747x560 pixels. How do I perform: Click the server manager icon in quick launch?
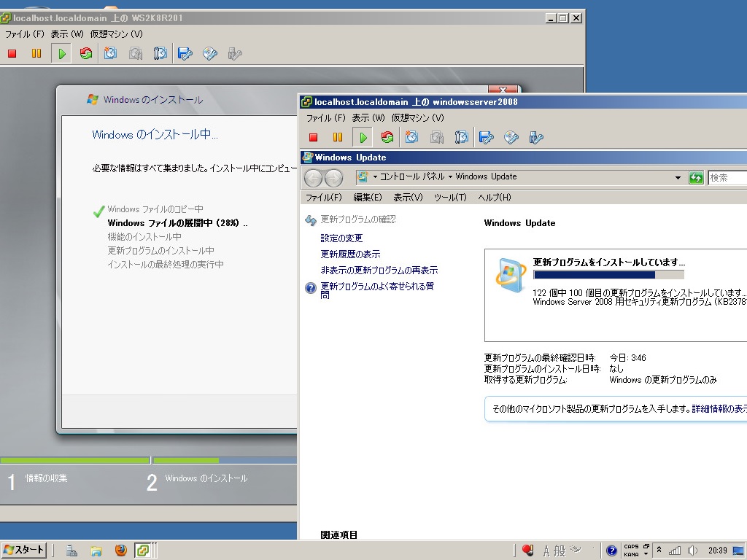pos(71,551)
